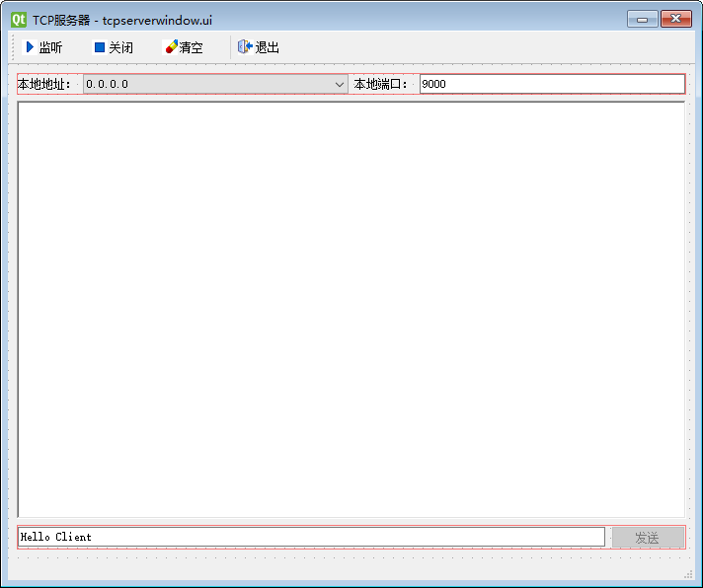Click inside the large message log area

coord(351,310)
